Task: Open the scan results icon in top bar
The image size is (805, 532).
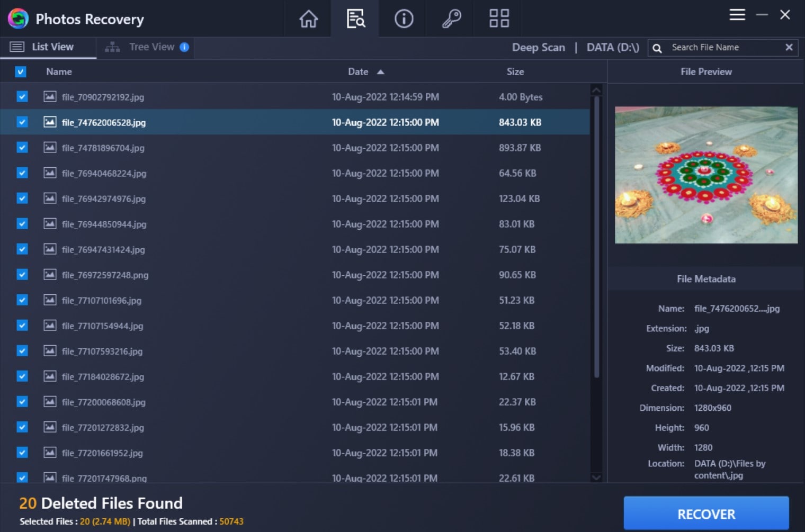Action: (355, 19)
